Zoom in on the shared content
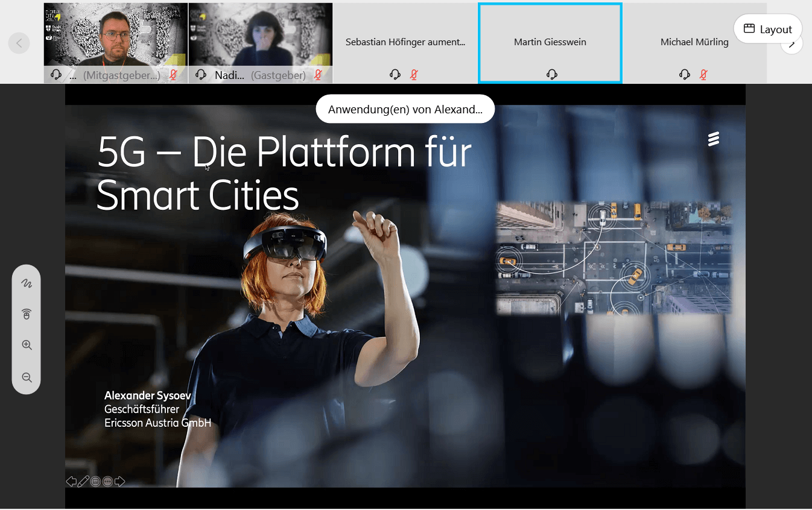812x510 pixels. pyautogui.click(x=27, y=345)
